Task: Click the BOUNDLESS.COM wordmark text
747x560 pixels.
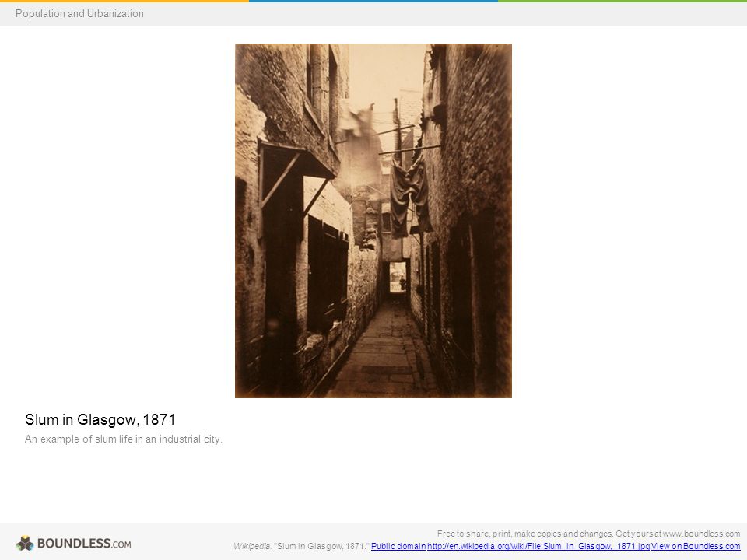Action: tap(84, 544)
